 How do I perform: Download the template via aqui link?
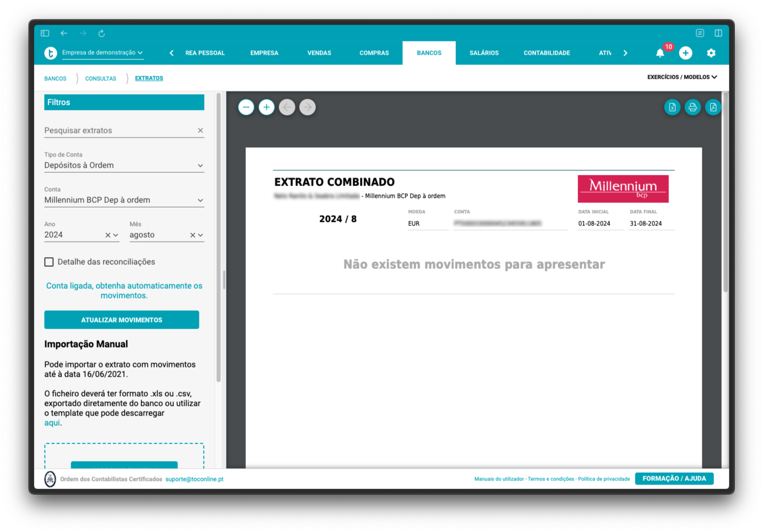(x=52, y=423)
